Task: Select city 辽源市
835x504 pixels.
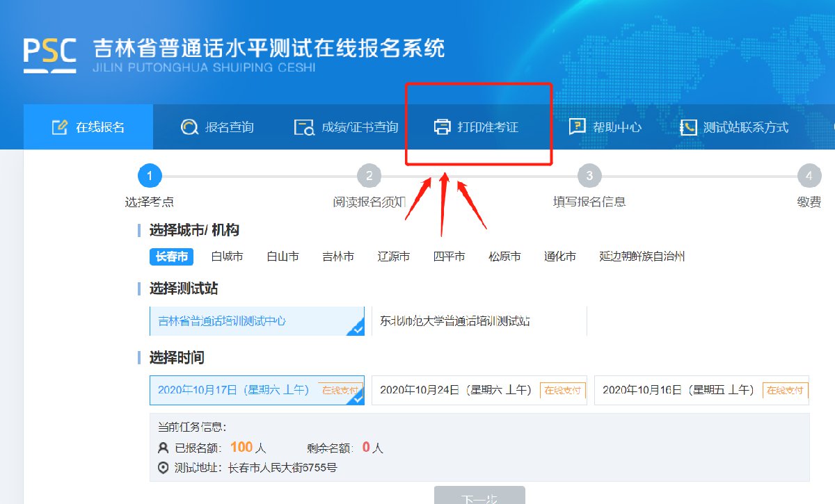Action: click(x=394, y=257)
